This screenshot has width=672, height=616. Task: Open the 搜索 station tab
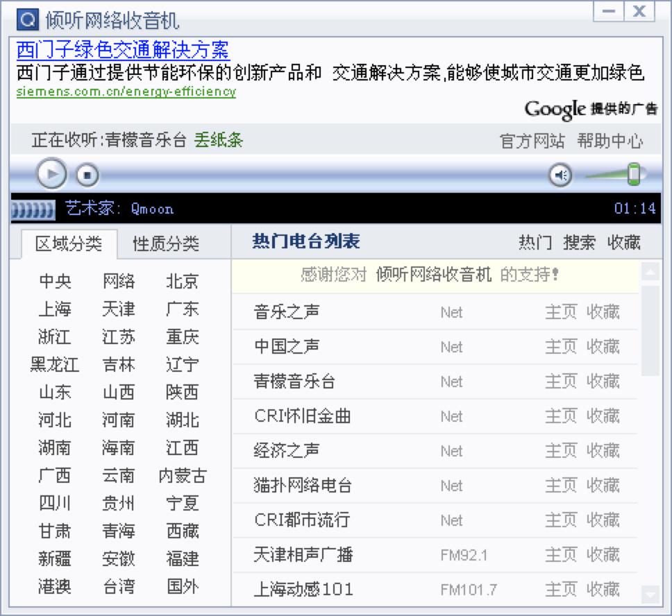580,243
